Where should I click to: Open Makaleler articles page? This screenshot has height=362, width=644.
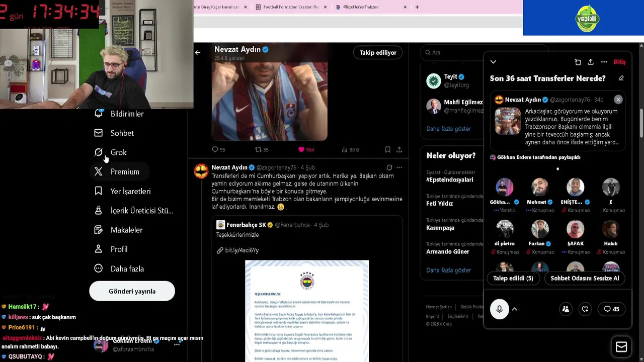pos(119,230)
